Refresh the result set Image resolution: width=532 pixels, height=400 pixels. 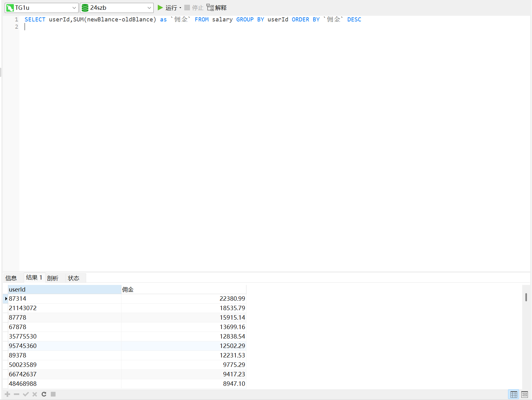[x=44, y=394]
